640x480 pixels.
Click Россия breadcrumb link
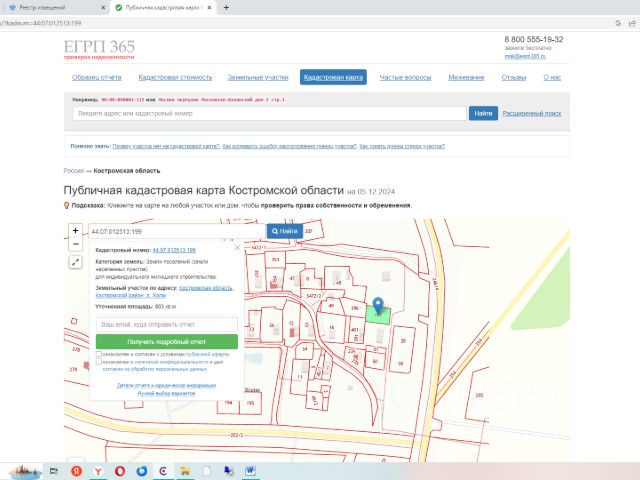coord(73,171)
